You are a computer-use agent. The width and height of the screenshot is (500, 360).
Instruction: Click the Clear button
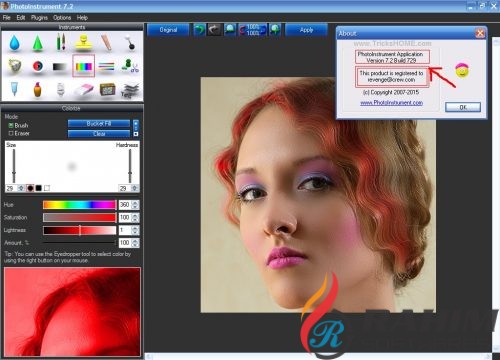pyautogui.click(x=99, y=134)
